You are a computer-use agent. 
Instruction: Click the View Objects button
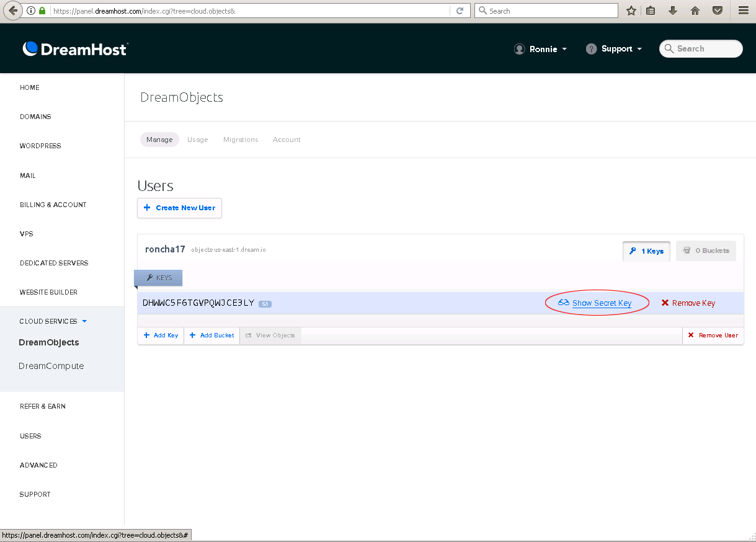click(x=270, y=335)
